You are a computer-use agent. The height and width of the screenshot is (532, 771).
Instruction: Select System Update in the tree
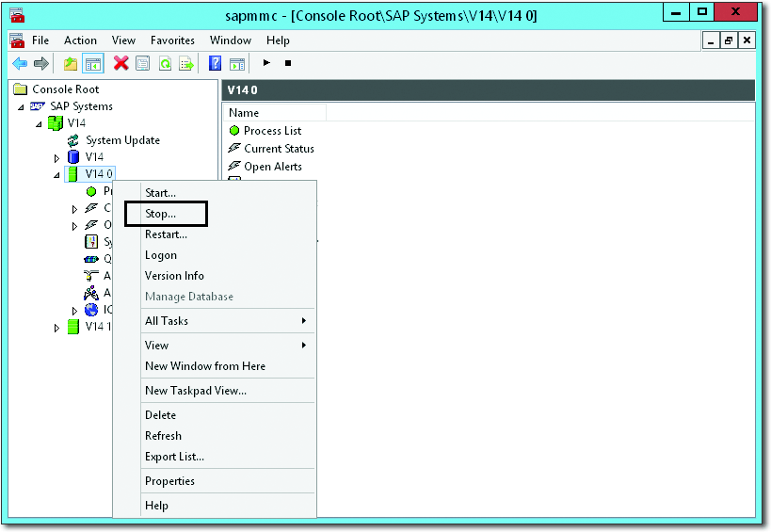[x=114, y=140]
